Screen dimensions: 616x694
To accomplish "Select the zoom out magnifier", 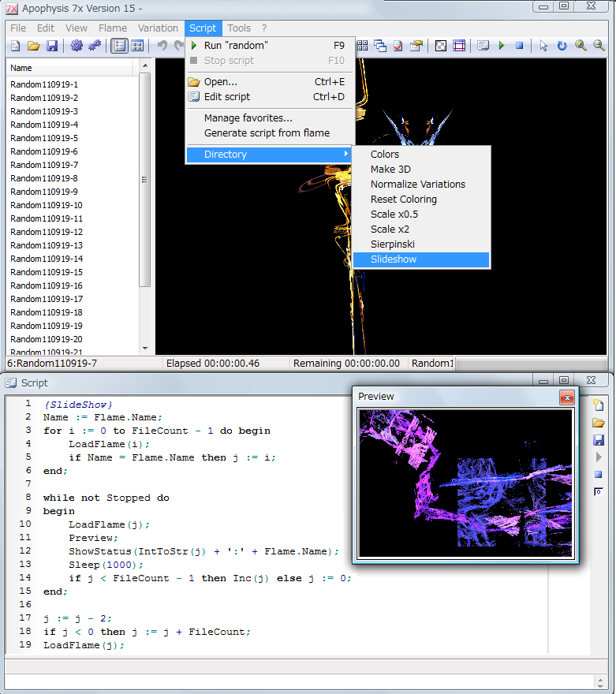I will tap(599, 46).
